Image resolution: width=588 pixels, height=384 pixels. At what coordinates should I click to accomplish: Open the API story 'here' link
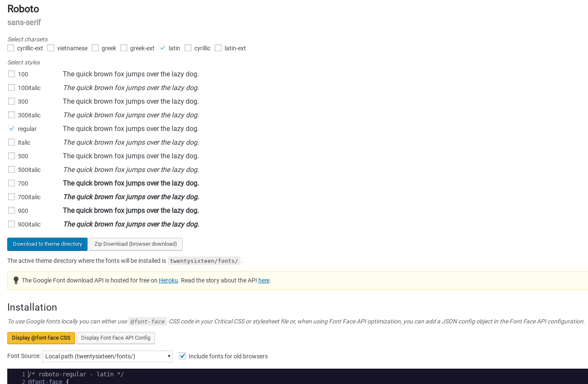point(264,280)
